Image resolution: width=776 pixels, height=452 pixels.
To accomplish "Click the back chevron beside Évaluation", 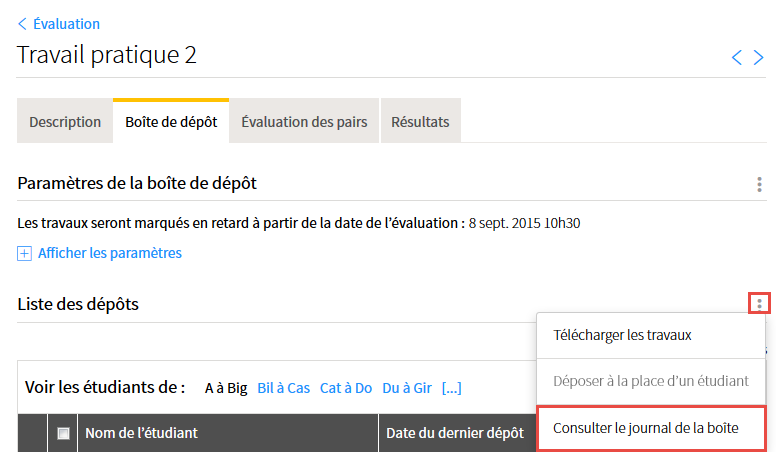I will pyautogui.click(x=22, y=24).
